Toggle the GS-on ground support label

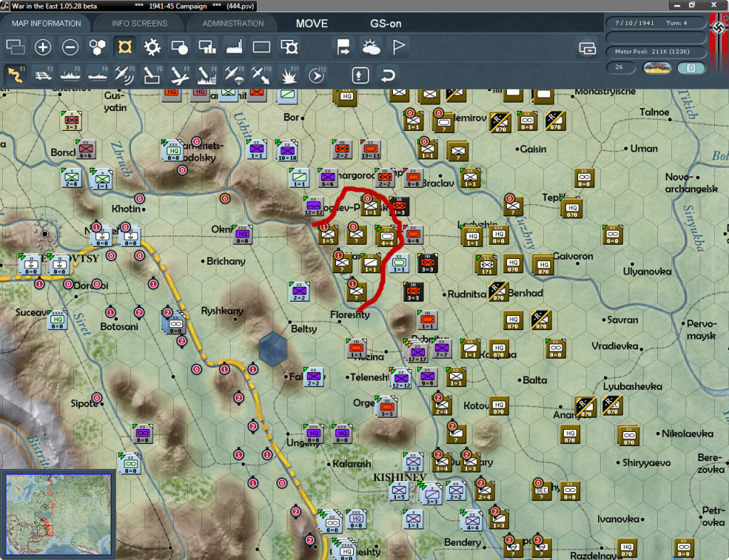tap(385, 23)
